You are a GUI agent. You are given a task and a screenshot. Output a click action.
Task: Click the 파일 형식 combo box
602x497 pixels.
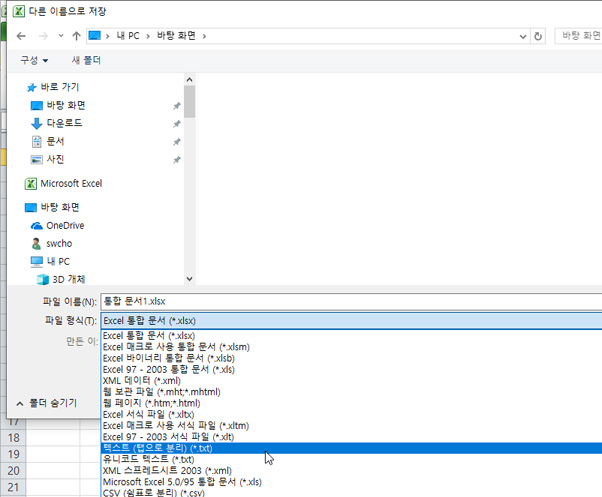[x=351, y=320]
